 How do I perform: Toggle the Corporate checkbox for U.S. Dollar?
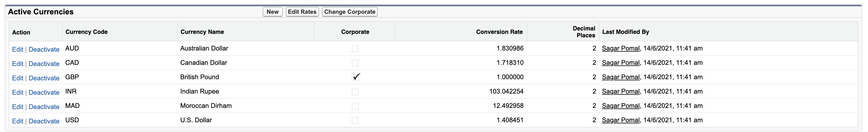[x=355, y=121]
